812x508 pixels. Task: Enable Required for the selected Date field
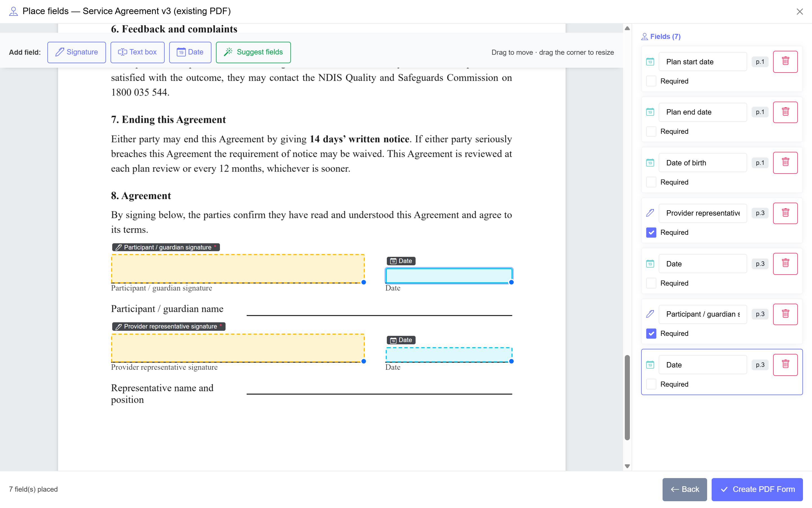pos(651,384)
